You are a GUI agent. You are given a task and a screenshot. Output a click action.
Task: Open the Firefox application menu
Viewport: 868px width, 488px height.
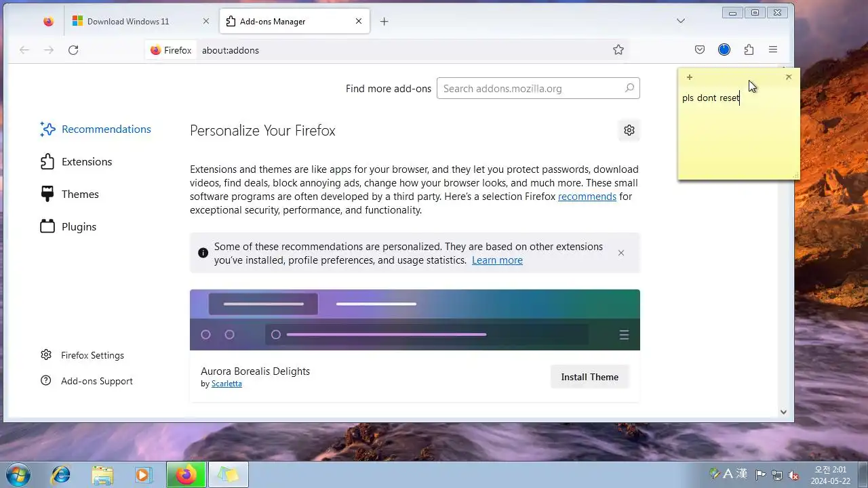point(773,49)
